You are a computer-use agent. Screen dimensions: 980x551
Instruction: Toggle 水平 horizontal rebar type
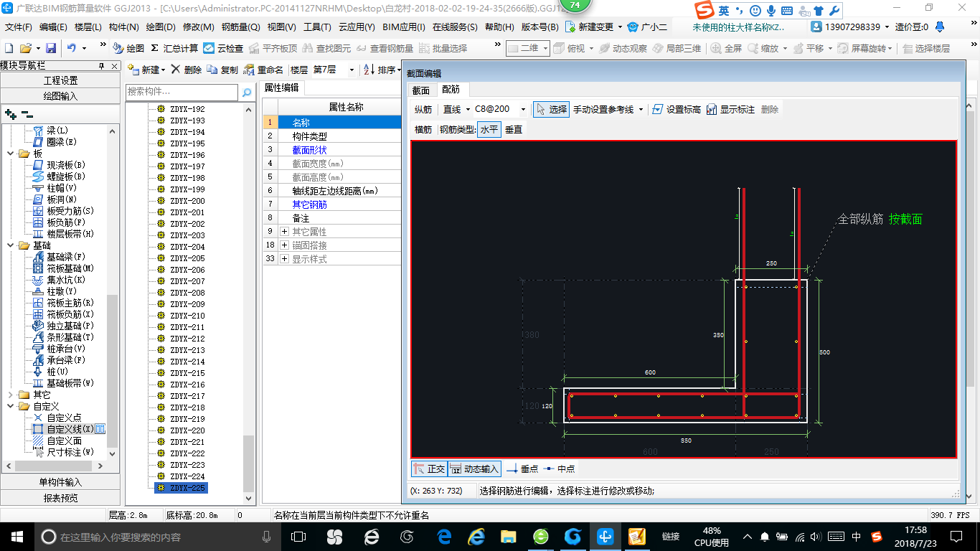[x=489, y=129]
